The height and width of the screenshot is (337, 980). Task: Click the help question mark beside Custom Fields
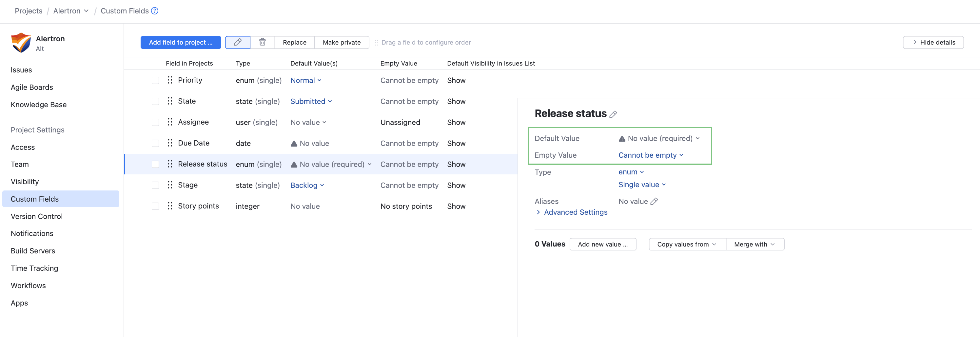(154, 10)
